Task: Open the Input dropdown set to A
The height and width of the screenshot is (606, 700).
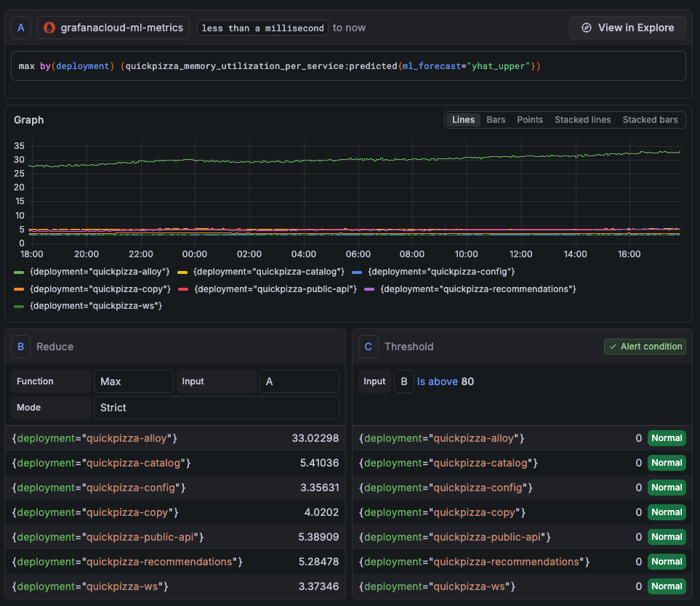Action: (299, 381)
